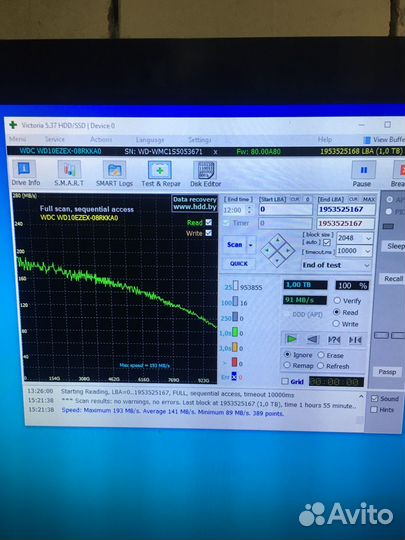
Task: Toggle the Timer checkbox
Action: [226, 223]
